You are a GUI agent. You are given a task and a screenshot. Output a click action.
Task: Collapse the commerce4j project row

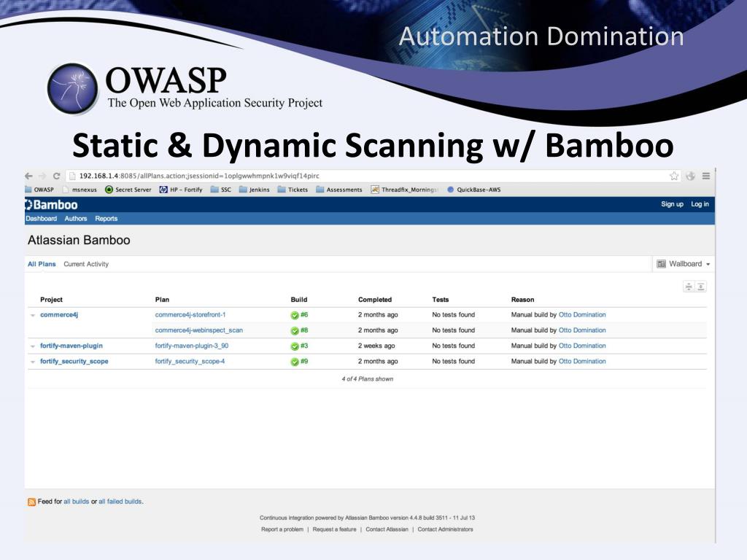pyautogui.click(x=33, y=315)
